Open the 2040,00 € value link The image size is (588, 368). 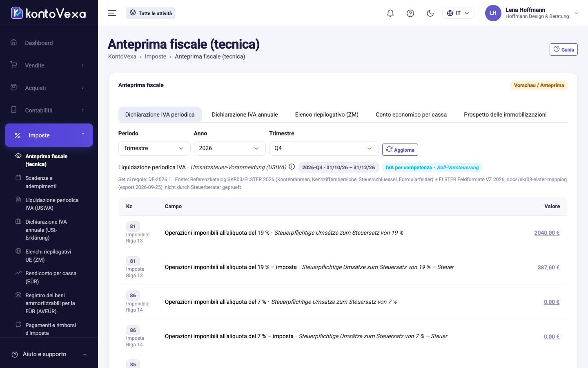(547, 233)
